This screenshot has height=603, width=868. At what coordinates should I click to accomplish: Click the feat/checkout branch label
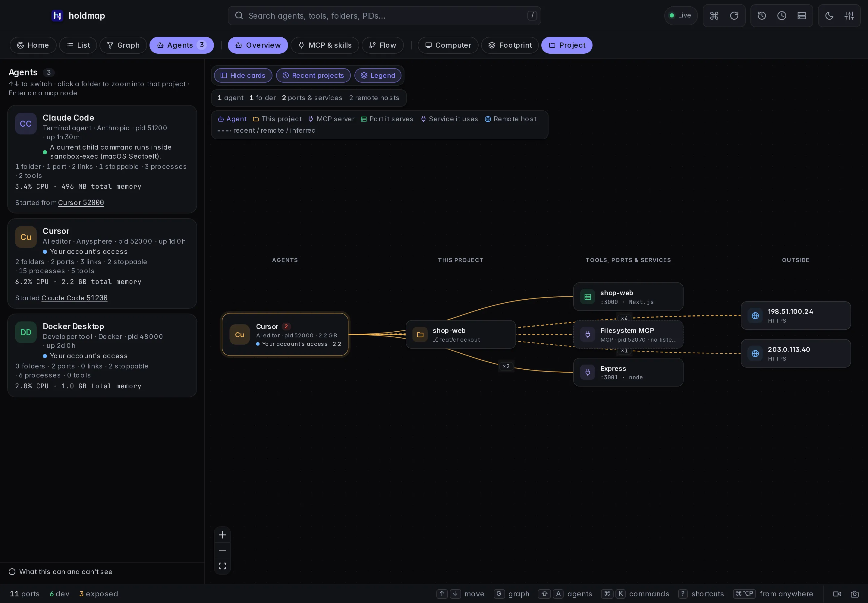[x=456, y=340]
